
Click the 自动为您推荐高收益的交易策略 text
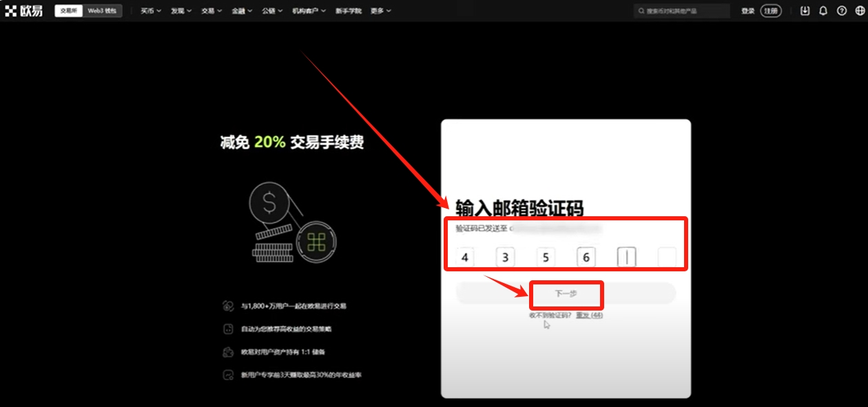pos(287,329)
